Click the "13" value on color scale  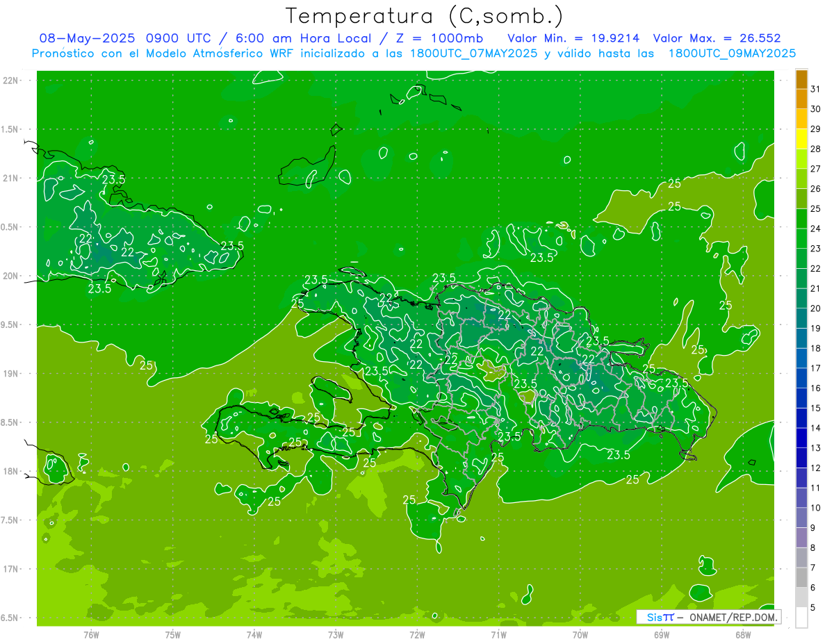tap(816, 448)
